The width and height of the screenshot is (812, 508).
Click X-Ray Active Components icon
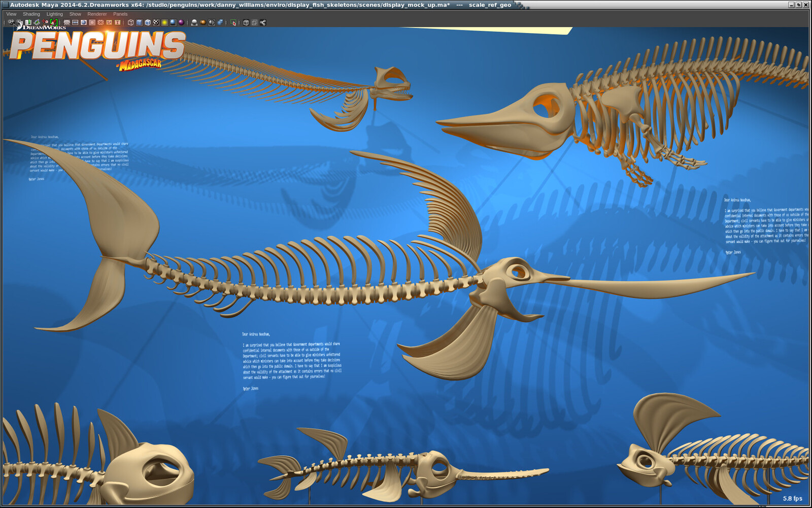pyautogui.click(x=254, y=22)
